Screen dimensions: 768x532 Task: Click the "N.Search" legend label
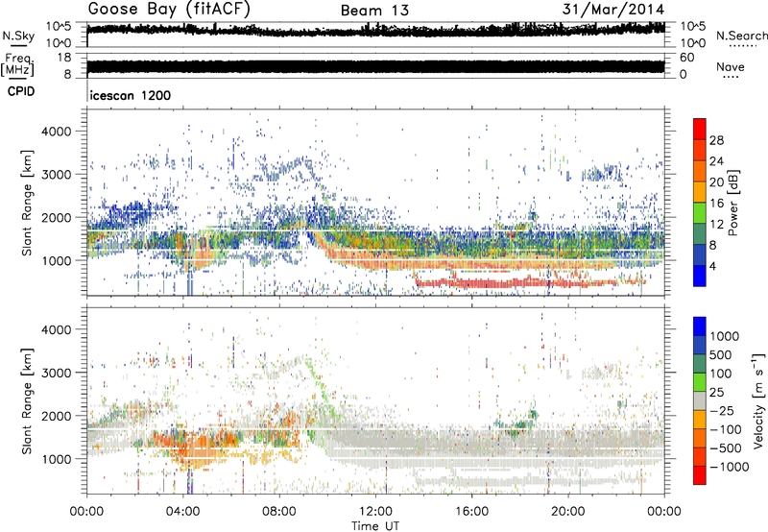[x=741, y=36]
